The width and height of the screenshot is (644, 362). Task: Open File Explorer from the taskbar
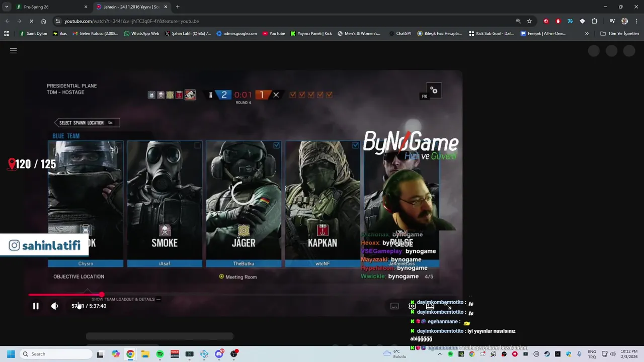pyautogui.click(x=145, y=354)
